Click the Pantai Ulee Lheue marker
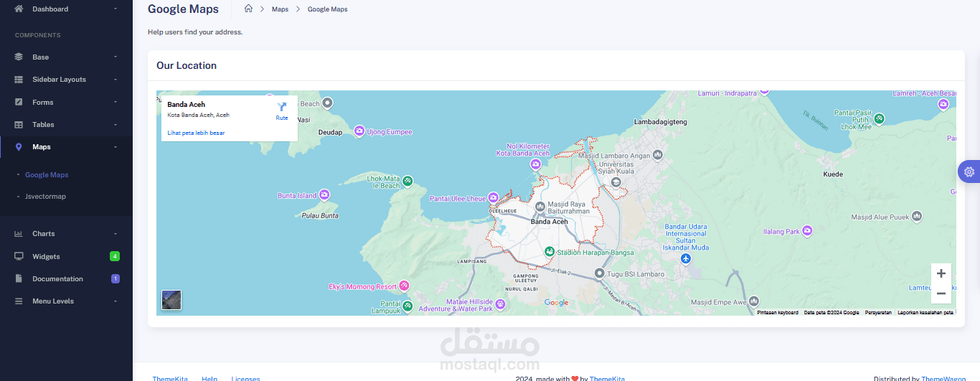 pos(494,198)
